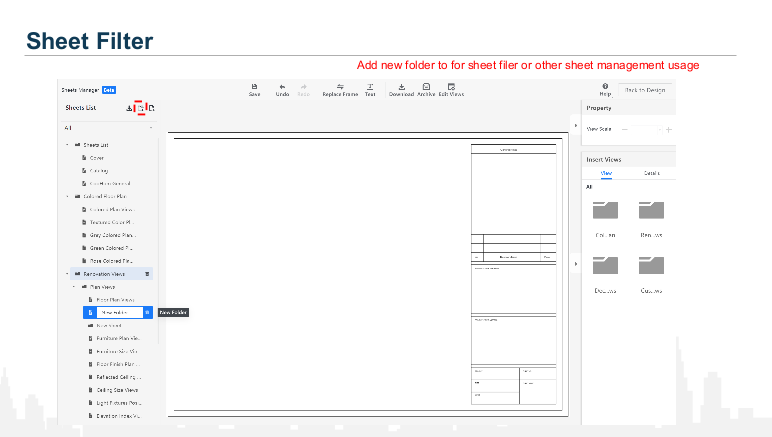The image size is (772, 437).
Task: Click the new folder name input field
Action: pyautogui.click(x=119, y=312)
